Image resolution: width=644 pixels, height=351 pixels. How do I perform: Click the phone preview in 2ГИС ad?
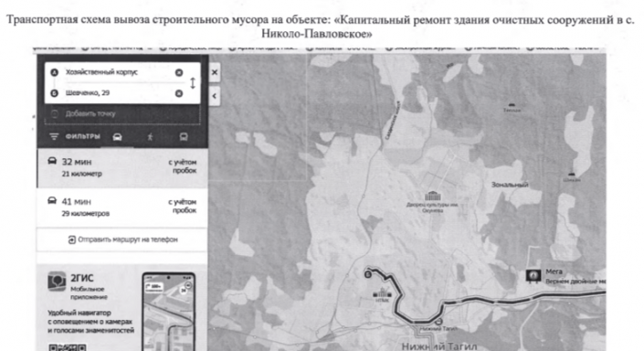point(168,311)
